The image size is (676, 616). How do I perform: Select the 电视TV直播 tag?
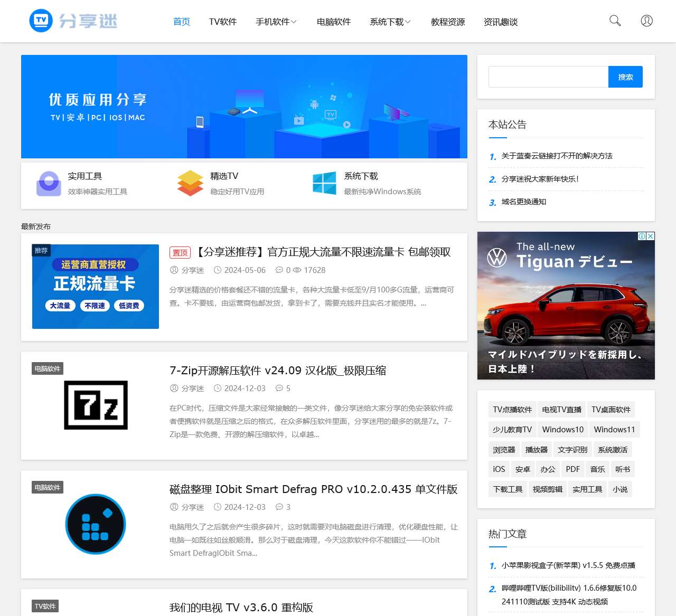click(561, 410)
